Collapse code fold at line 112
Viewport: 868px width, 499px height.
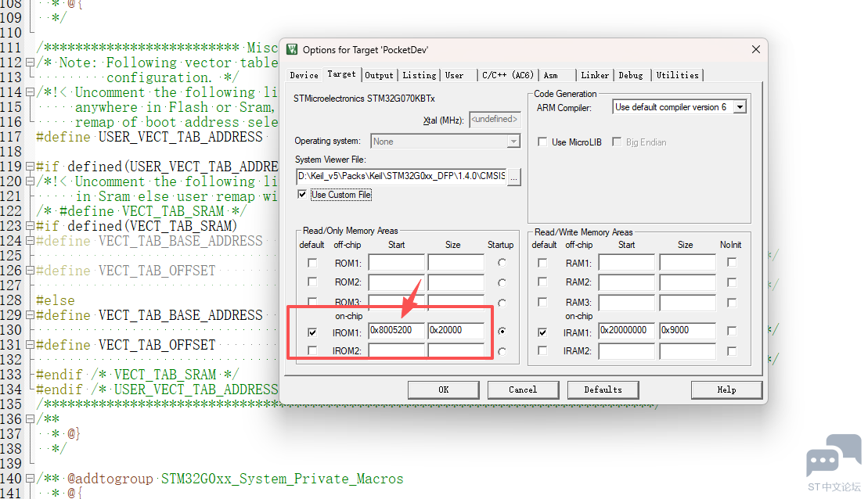click(x=30, y=63)
